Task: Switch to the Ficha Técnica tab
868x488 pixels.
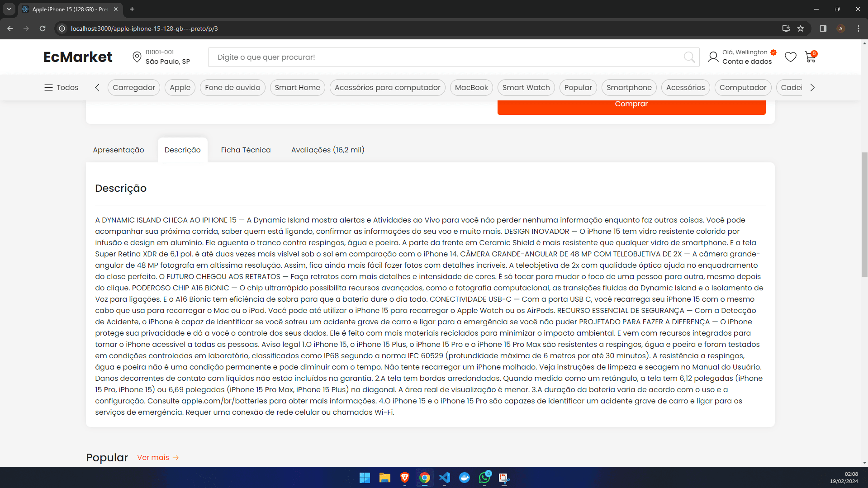Action: pos(246,150)
